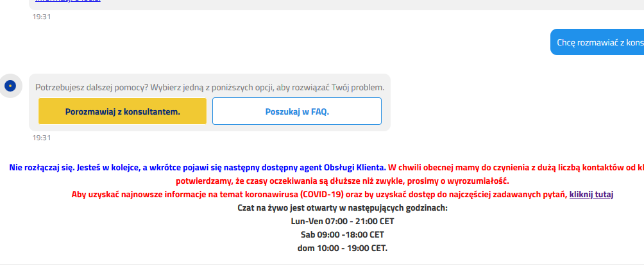The width and height of the screenshot is (644, 276).
Task: Select the blue 'Chcę rozmawiać z kons' message bubble
Action: pos(597,42)
